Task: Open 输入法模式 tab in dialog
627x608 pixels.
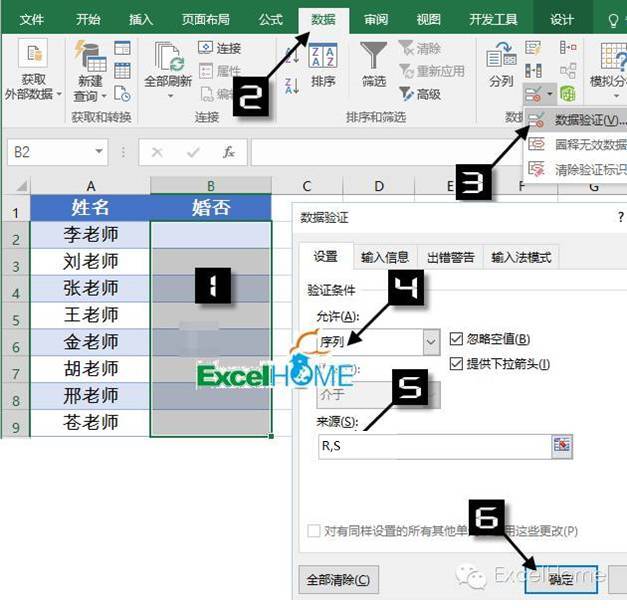Action: [521, 257]
